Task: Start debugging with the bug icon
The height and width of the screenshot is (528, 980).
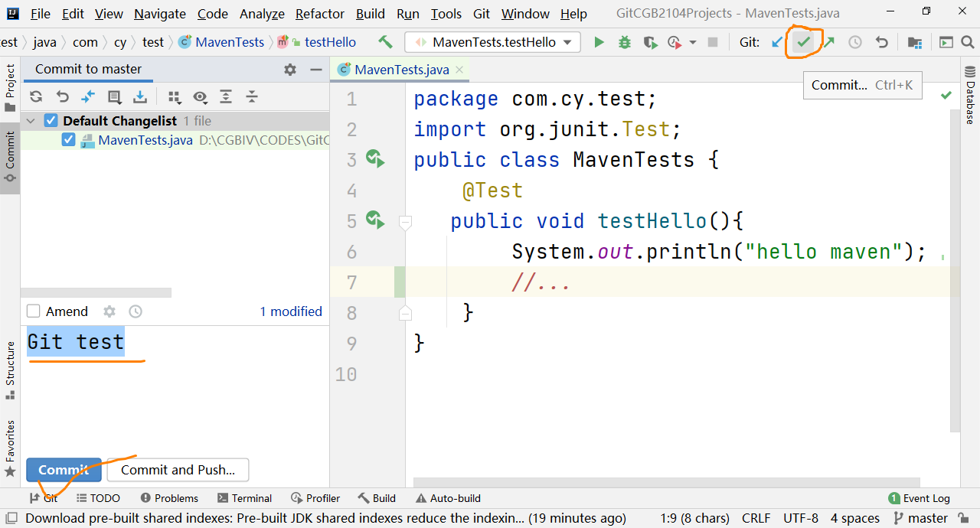Action: [625, 42]
